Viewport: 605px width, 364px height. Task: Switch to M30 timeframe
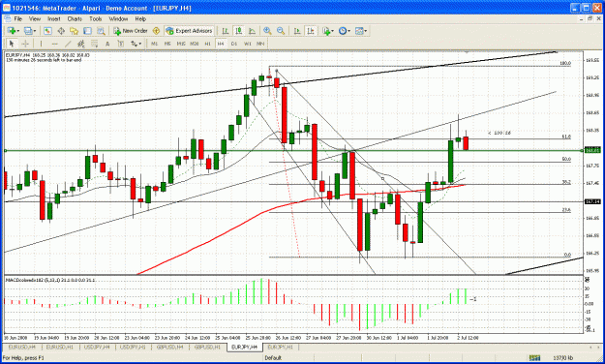[194, 44]
